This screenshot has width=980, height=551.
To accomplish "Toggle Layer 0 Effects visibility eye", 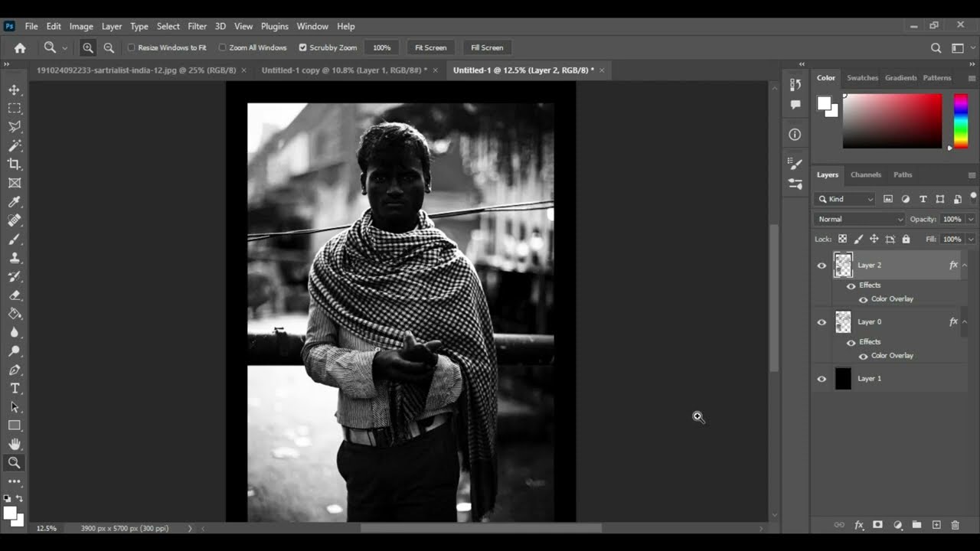I will tap(851, 342).
